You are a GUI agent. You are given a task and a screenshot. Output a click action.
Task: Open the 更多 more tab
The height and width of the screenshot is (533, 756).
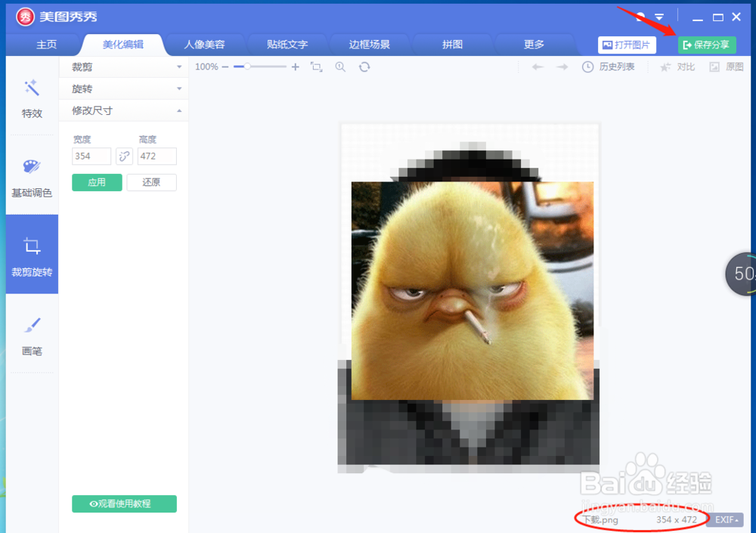point(534,45)
